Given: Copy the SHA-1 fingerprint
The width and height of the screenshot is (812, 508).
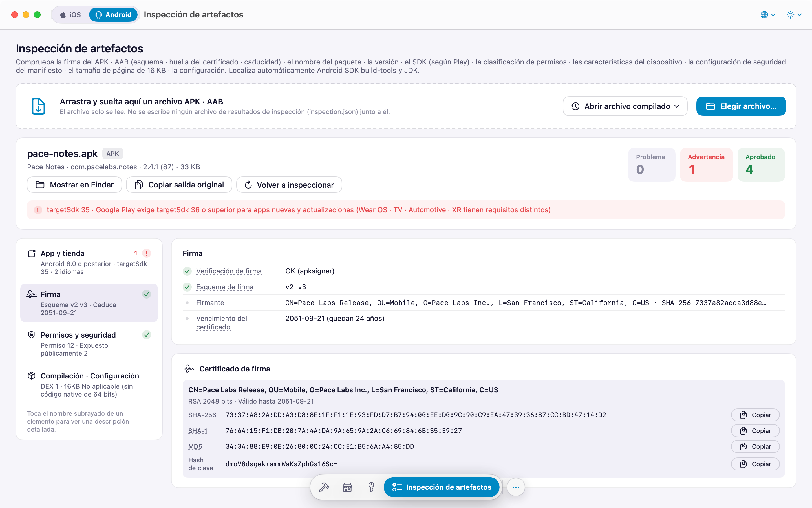Looking at the screenshot, I should pyautogui.click(x=755, y=431).
